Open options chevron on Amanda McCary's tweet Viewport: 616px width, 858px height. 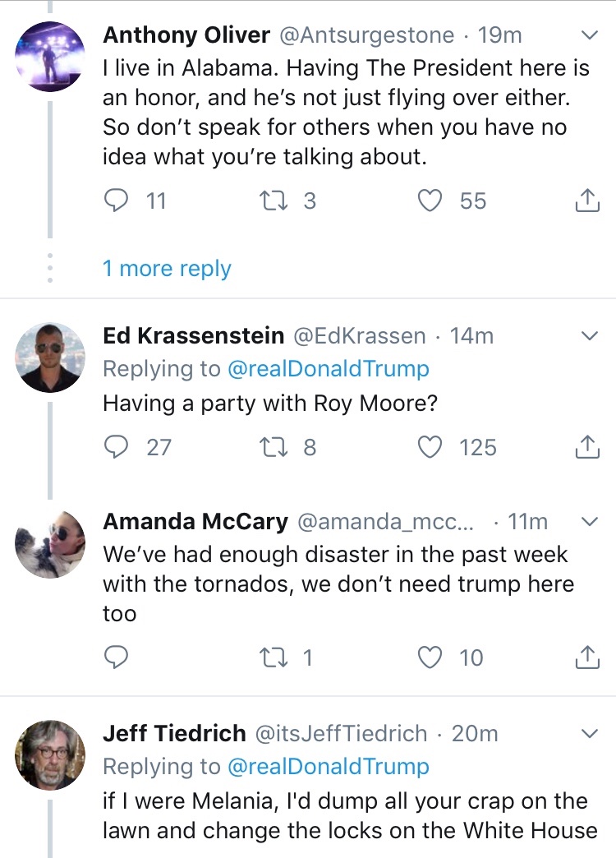click(590, 522)
